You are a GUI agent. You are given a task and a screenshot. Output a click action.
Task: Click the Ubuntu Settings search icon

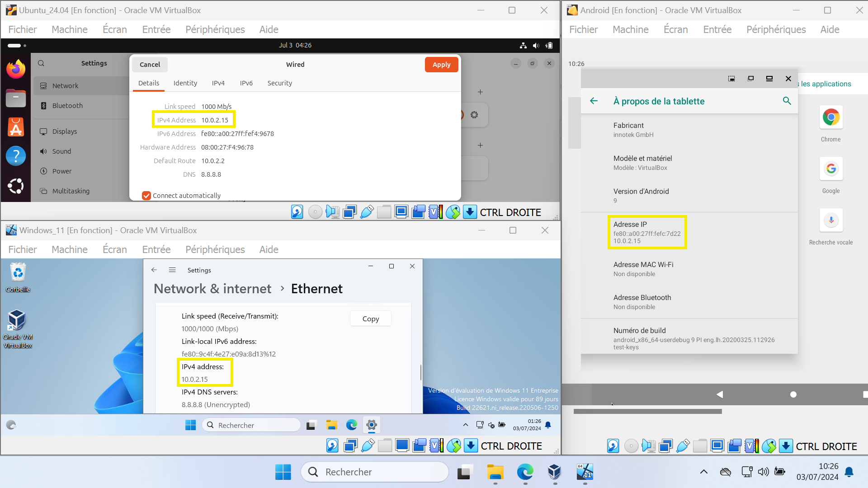[41, 63]
